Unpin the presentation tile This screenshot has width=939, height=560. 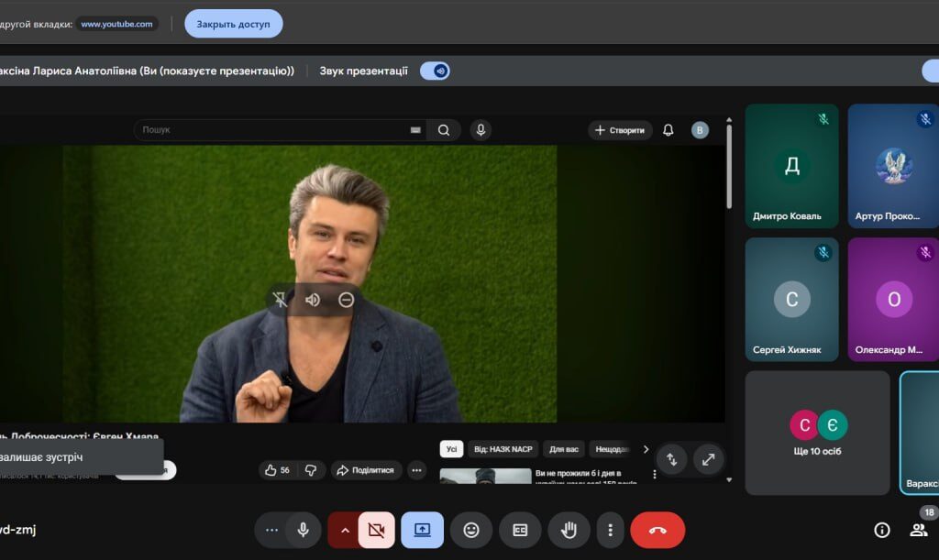coord(281,300)
